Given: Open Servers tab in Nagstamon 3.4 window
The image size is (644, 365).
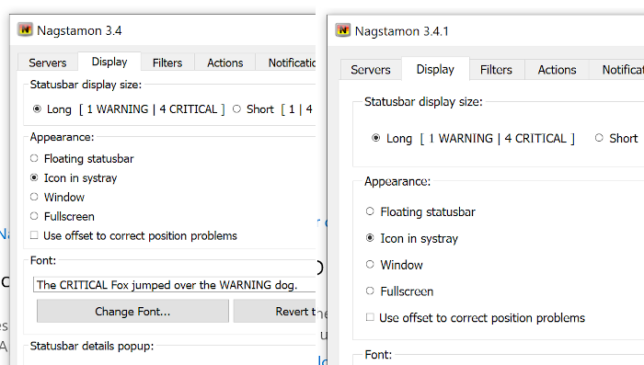Looking at the screenshot, I should coord(47,62).
